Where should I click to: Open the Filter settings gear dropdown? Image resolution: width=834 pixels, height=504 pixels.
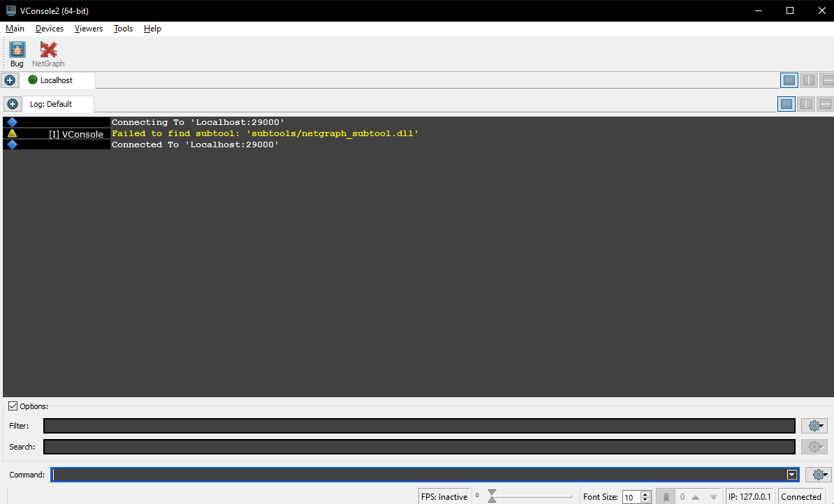pos(817,426)
